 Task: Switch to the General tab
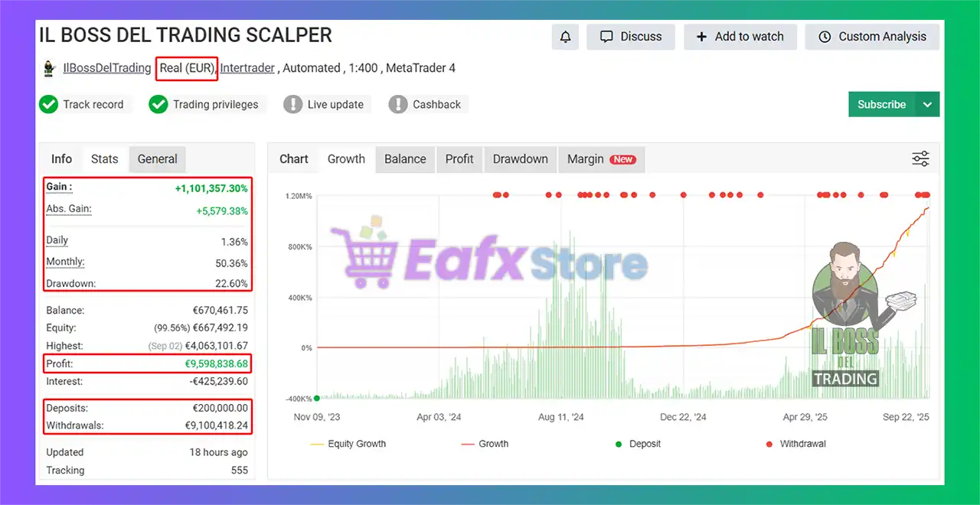click(158, 159)
